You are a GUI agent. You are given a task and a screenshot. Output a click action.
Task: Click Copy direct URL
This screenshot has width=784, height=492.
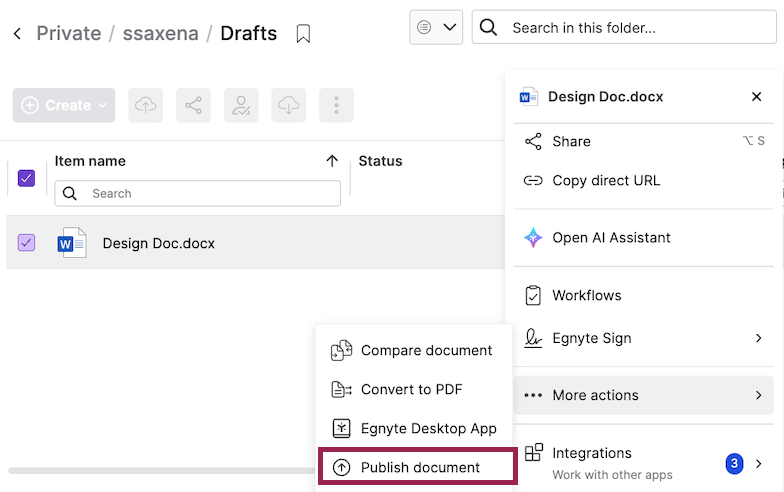click(606, 181)
